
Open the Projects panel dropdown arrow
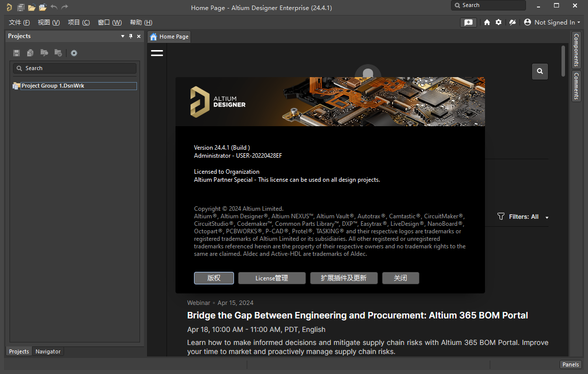coord(122,36)
